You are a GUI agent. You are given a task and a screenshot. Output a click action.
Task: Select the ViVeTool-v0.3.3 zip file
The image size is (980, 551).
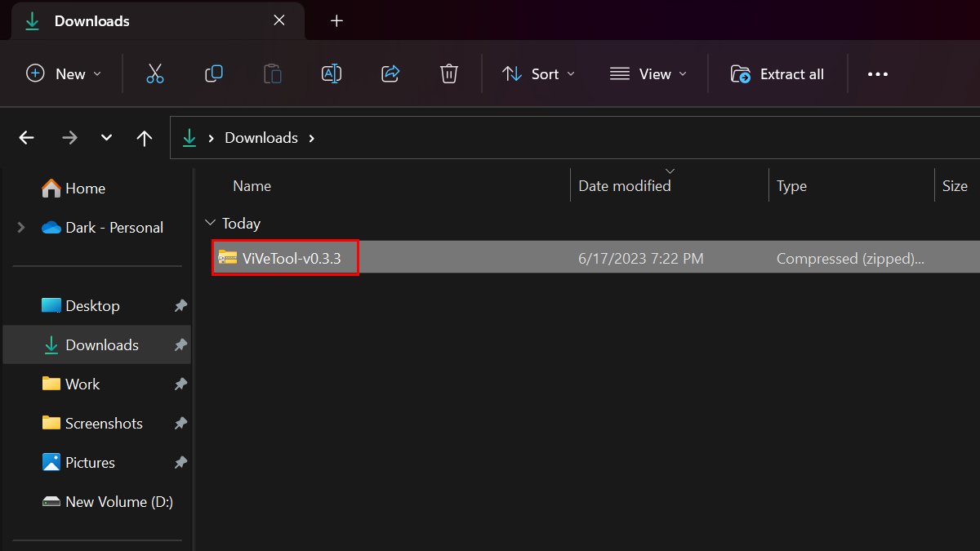click(x=284, y=257)
